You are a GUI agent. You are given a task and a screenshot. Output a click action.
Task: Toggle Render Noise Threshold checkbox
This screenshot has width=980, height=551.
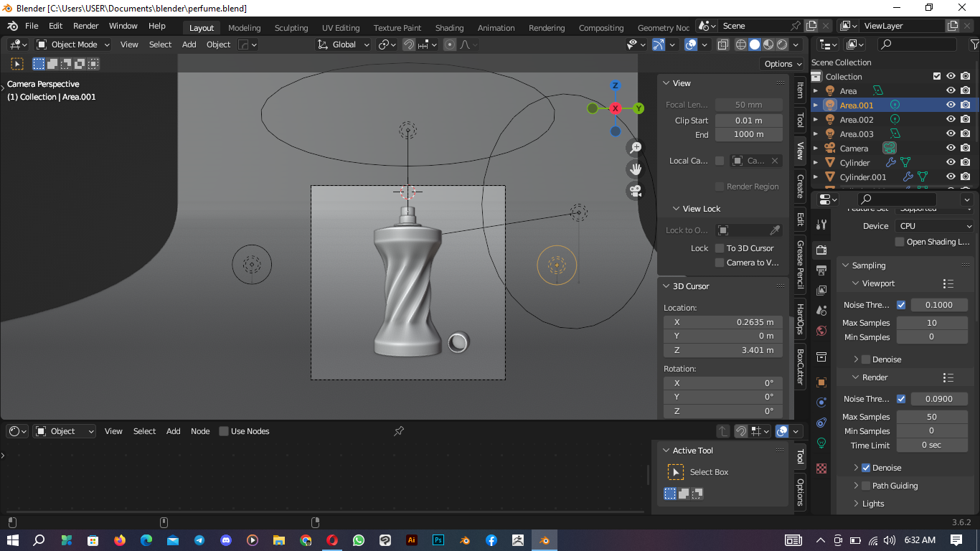coord(901,399)
